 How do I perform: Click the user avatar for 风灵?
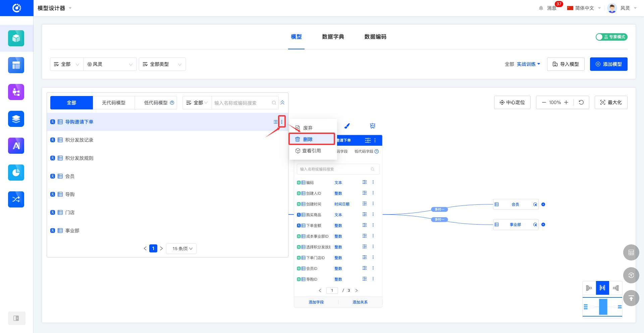coord(612,8)
